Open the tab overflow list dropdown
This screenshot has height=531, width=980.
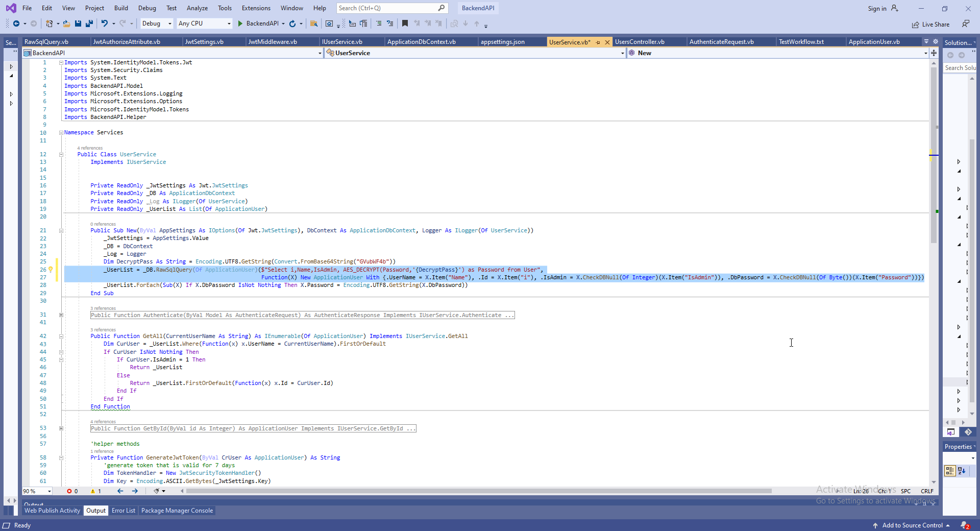pos(926,41)
